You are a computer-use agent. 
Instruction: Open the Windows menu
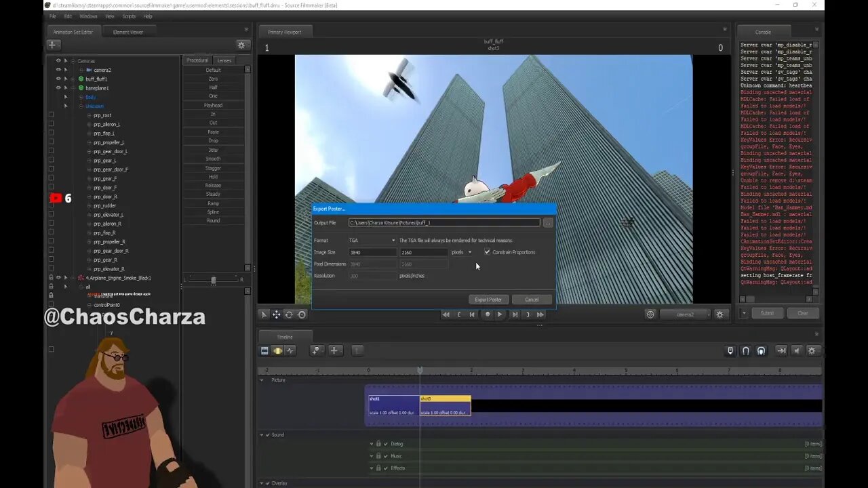coord(88,16)
